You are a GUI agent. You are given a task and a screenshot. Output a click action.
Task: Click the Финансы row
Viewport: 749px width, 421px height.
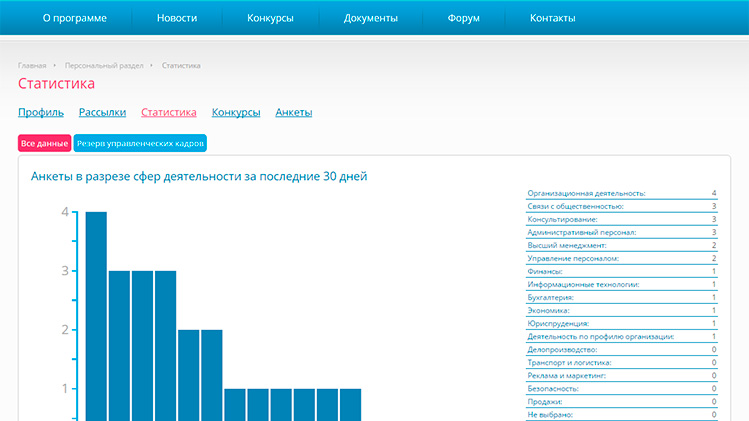[x=621, y=271]
